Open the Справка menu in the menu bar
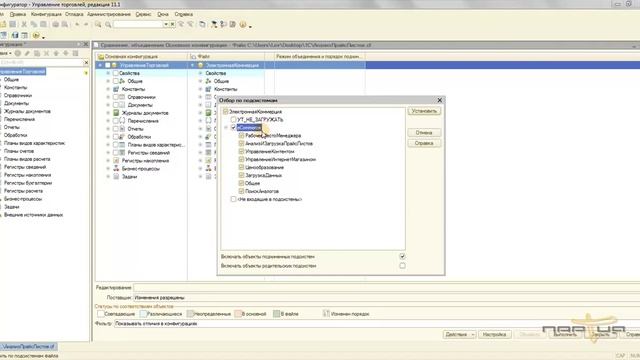 184,14
